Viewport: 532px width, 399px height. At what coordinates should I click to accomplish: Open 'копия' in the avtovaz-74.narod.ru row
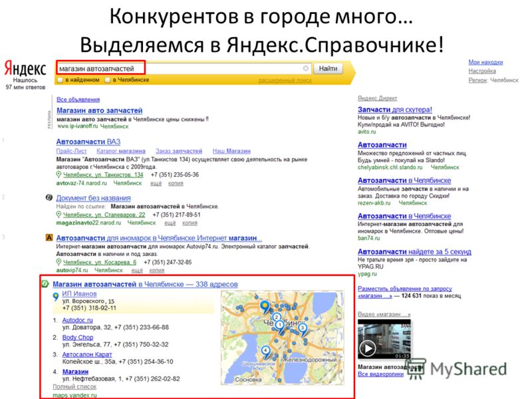point(176,184)
